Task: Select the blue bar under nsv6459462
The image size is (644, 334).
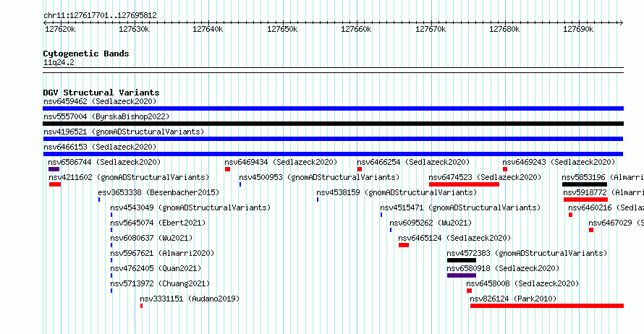Action: point(333,108)
